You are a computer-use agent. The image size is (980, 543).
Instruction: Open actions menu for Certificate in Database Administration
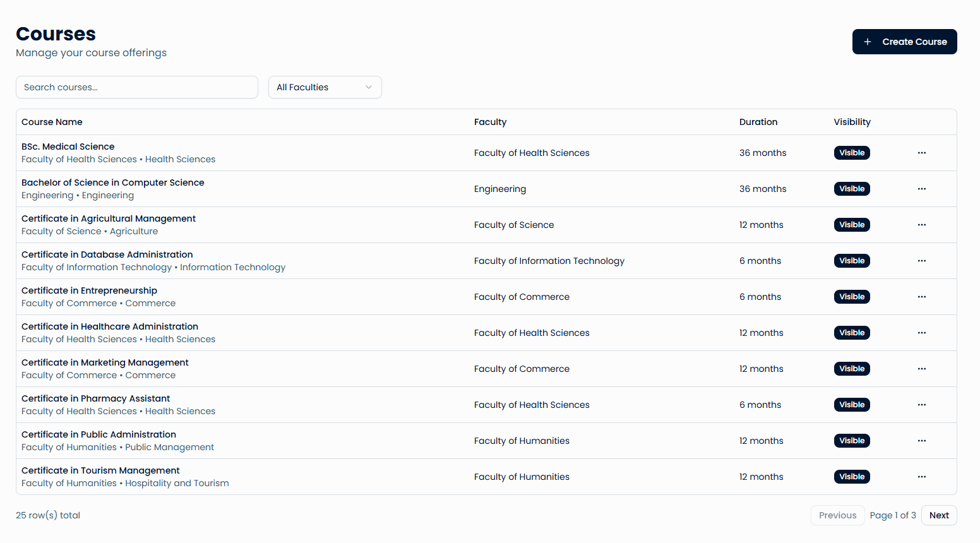tap(921, 260)
